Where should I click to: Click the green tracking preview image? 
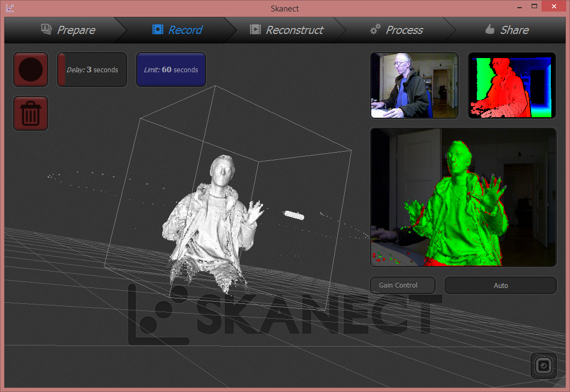(x=464, y=197)
